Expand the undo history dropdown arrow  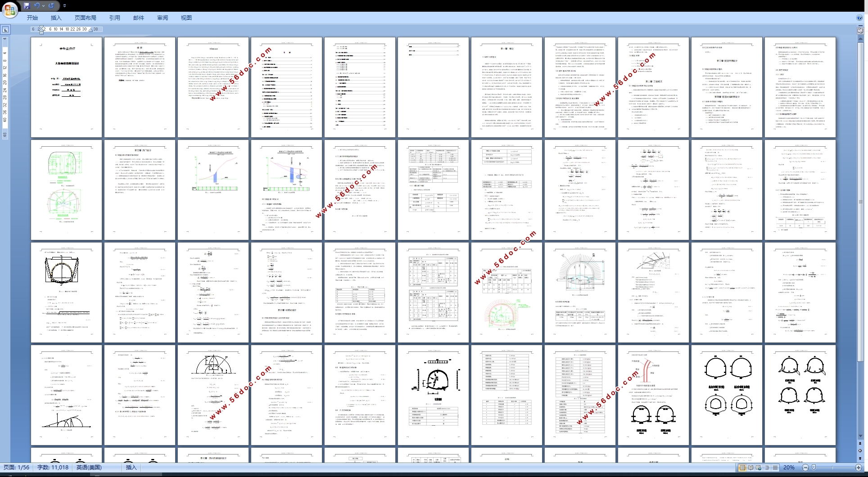pyautogui.click(x=43, y=6)
